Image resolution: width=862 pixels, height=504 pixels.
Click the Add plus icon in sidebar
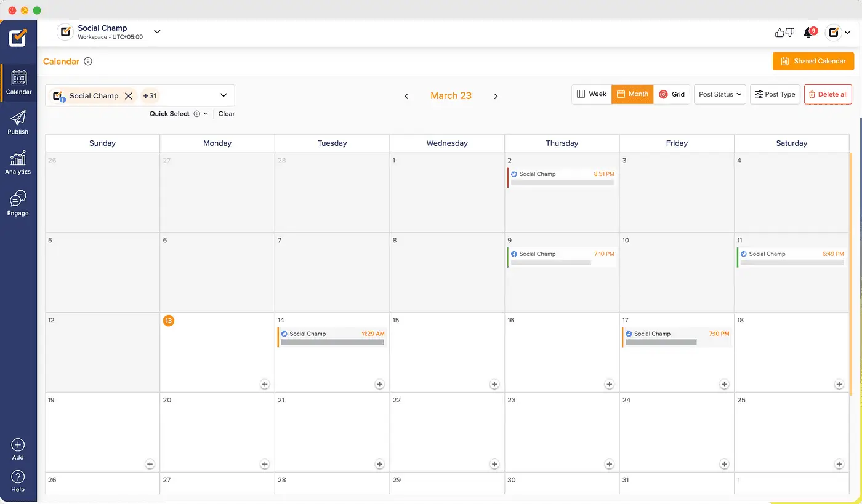[x=18, y=449]
